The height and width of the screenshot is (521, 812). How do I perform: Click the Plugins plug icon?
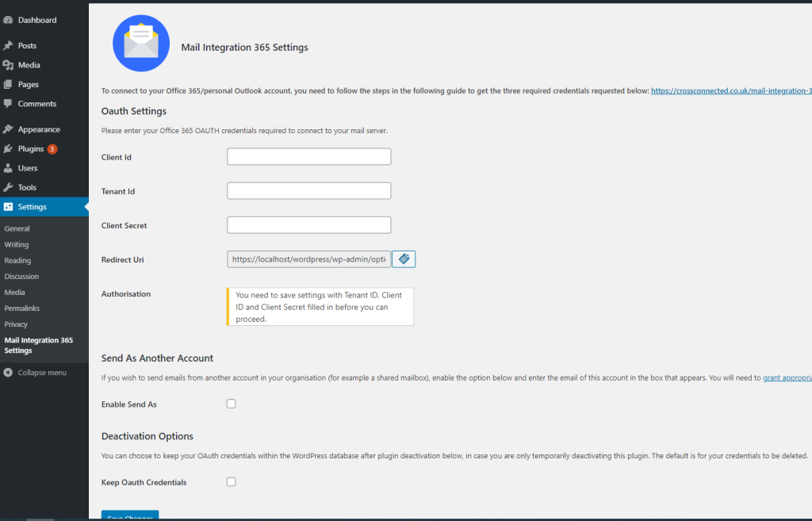[x=8, y=148]
